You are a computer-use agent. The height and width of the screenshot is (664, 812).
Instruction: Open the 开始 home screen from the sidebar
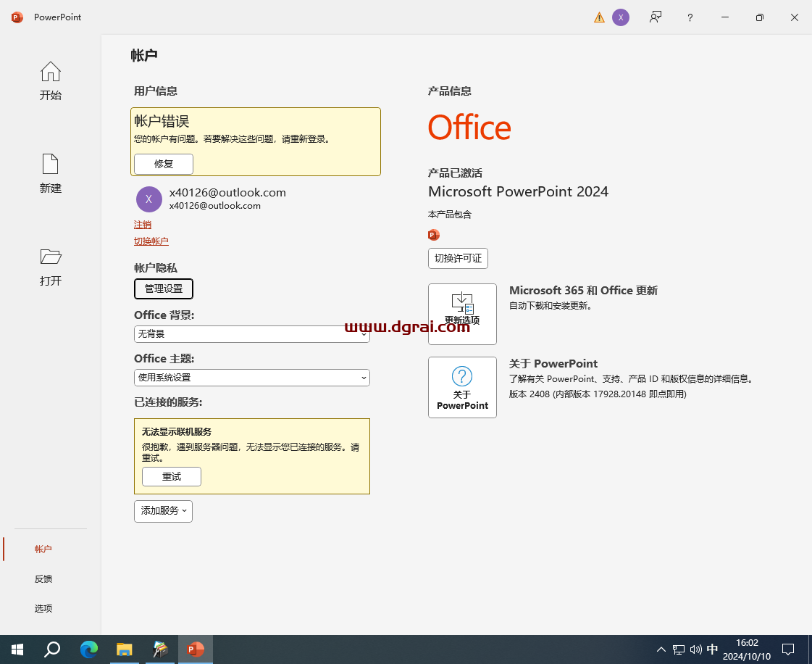click(50, 81)
